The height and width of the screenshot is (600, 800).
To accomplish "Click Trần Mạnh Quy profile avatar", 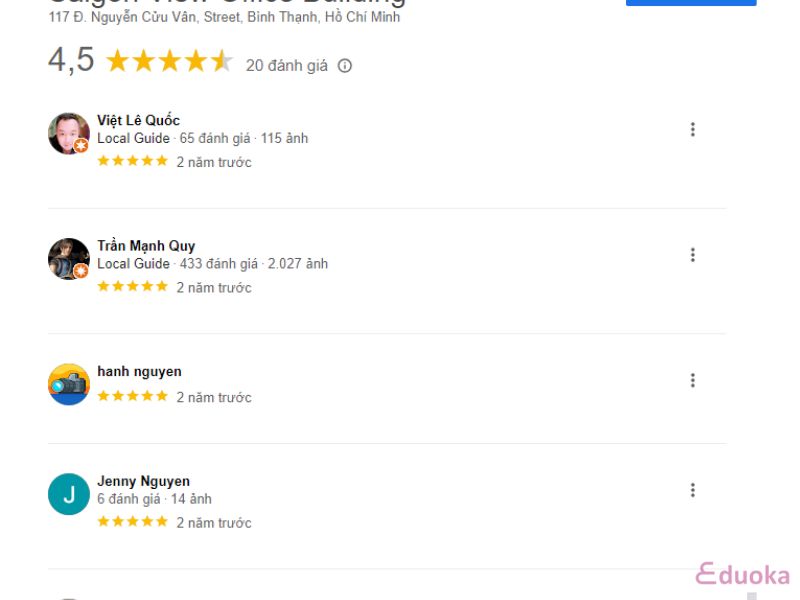I will pyautogui.click(x=69, y=259).
